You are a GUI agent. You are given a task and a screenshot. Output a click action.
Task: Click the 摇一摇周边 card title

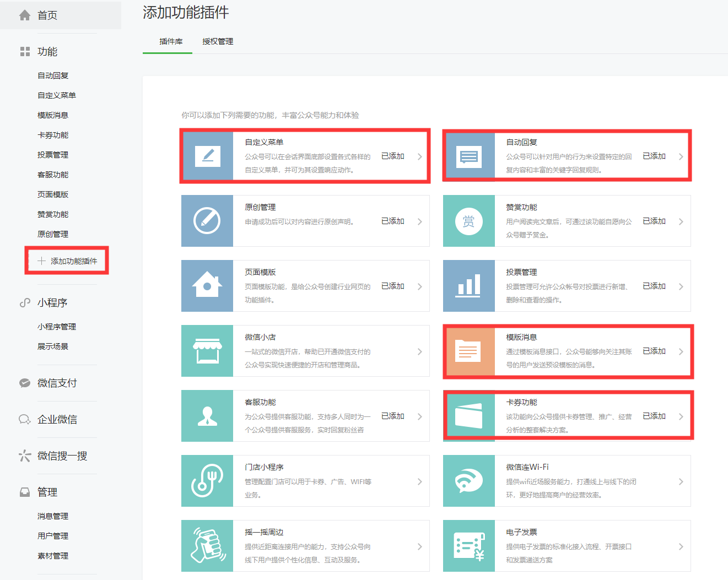264,532
